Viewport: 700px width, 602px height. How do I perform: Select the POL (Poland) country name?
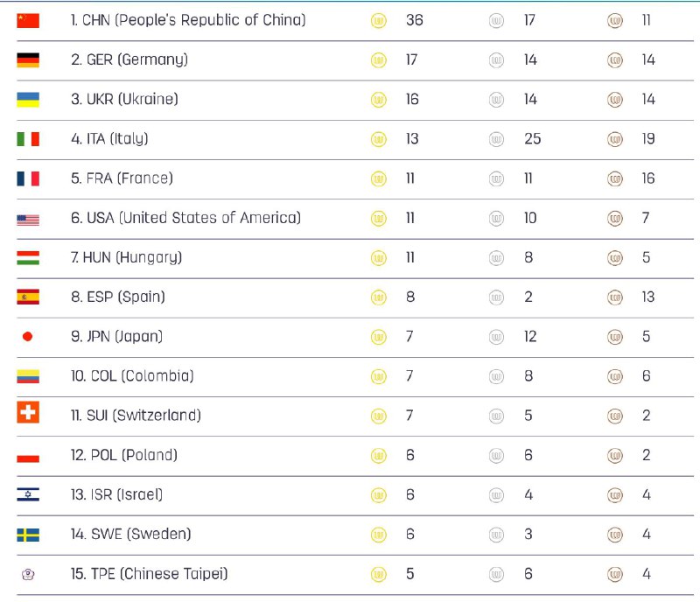click(x=124, y=455)
